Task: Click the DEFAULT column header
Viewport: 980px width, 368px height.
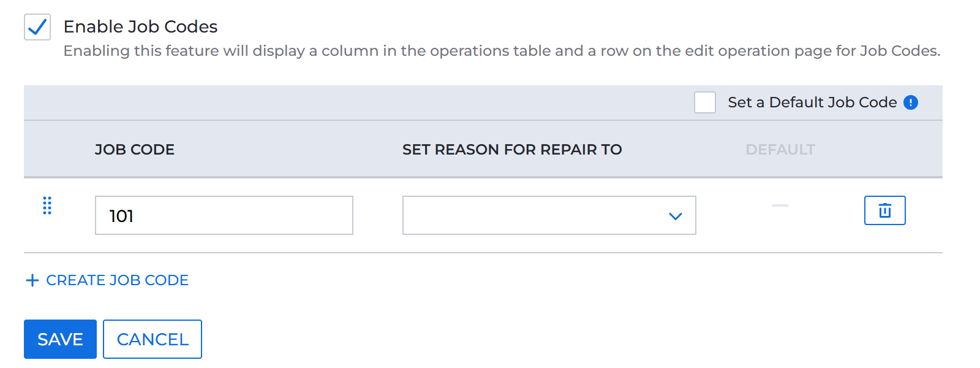Action: tap(780, 149)
